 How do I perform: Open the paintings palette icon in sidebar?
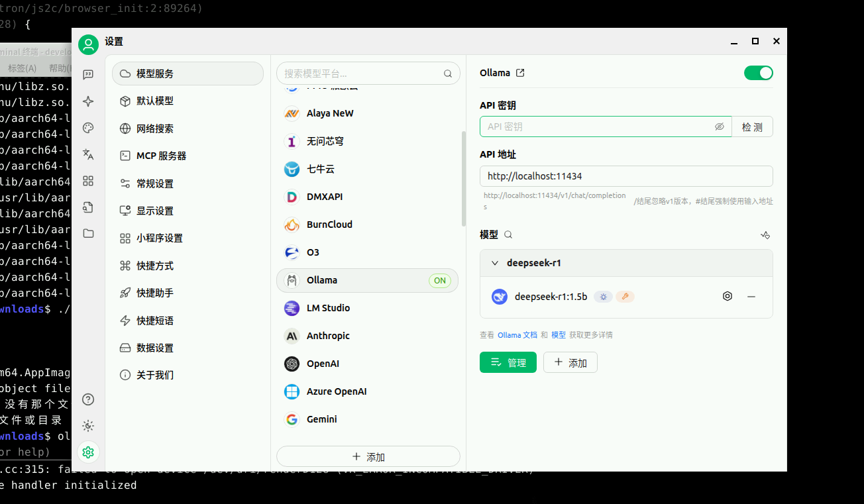point(88,128)
